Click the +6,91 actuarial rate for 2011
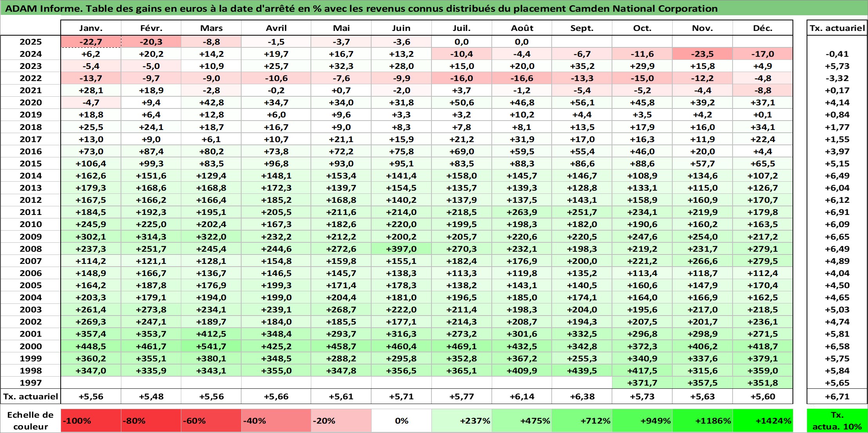The width and height of the screenshot is (868, 433). (x=837, y=212)
